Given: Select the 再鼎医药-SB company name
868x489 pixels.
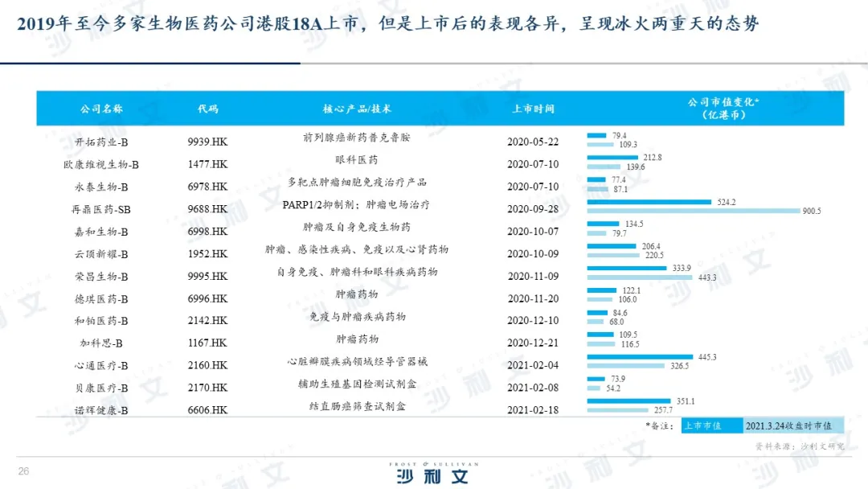Looking at the screenshot, I should 101,209.
